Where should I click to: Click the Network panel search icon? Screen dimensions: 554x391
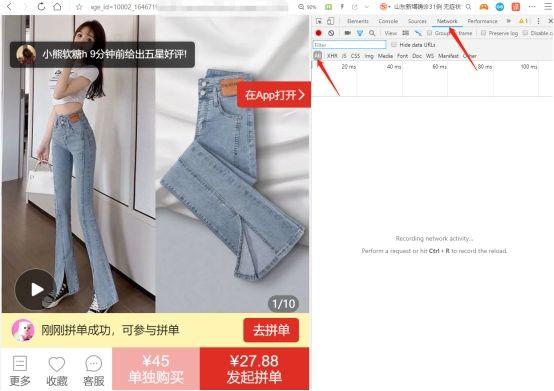pos(372,33)
